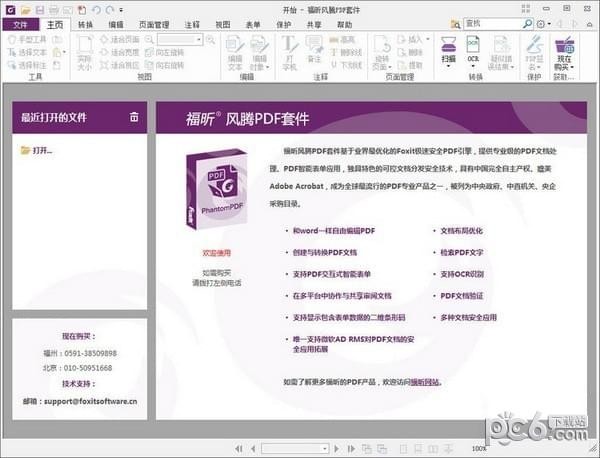The height and width of the screenshot is (458, 600).
Task: Clear recent files with trash icon
Action: pos(134,118)
